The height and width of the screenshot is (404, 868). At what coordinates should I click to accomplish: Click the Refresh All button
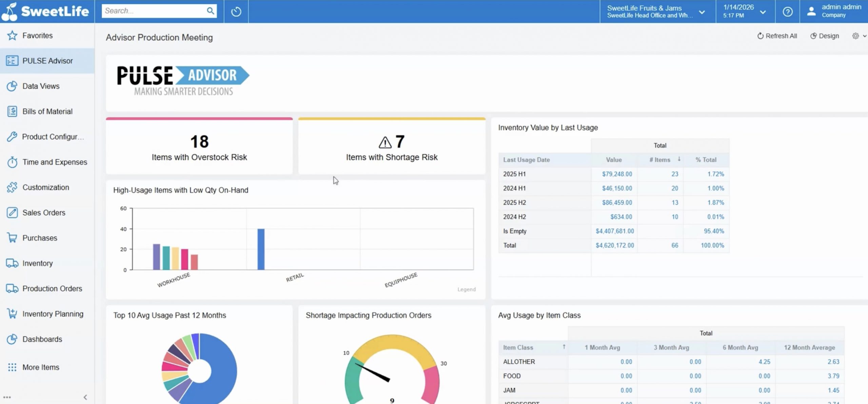click(777, 36)
